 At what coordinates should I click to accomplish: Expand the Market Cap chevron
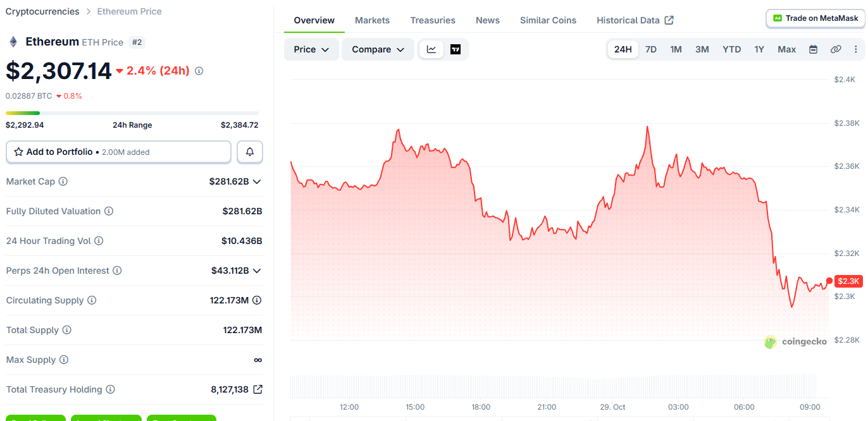257,181
